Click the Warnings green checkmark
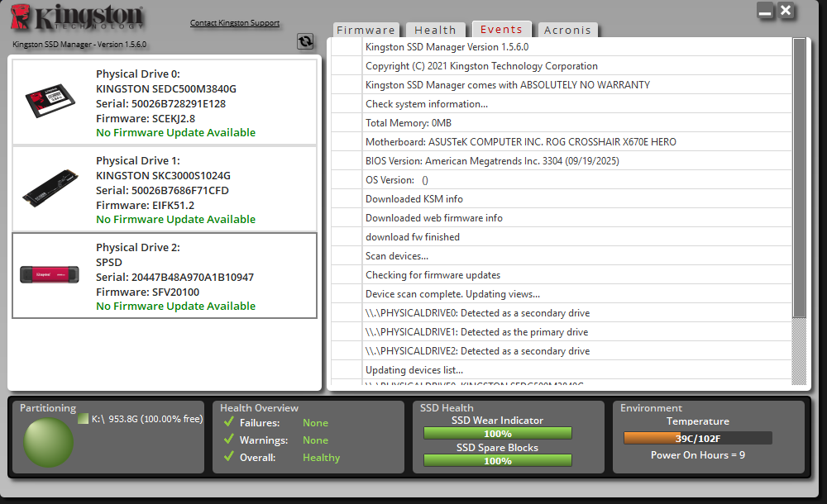 (228, 440)
